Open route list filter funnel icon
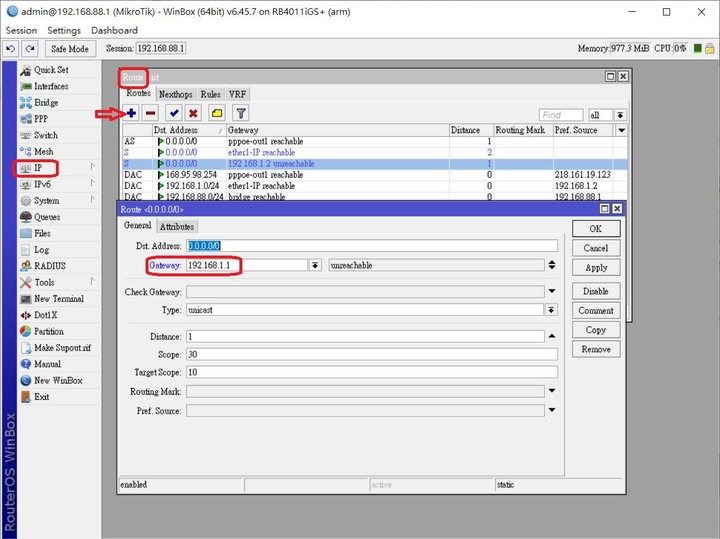 tap(241, 113)
